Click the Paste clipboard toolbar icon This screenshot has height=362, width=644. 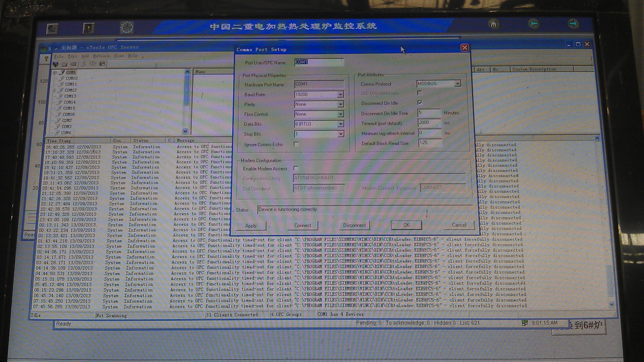(x=102, y=64)
